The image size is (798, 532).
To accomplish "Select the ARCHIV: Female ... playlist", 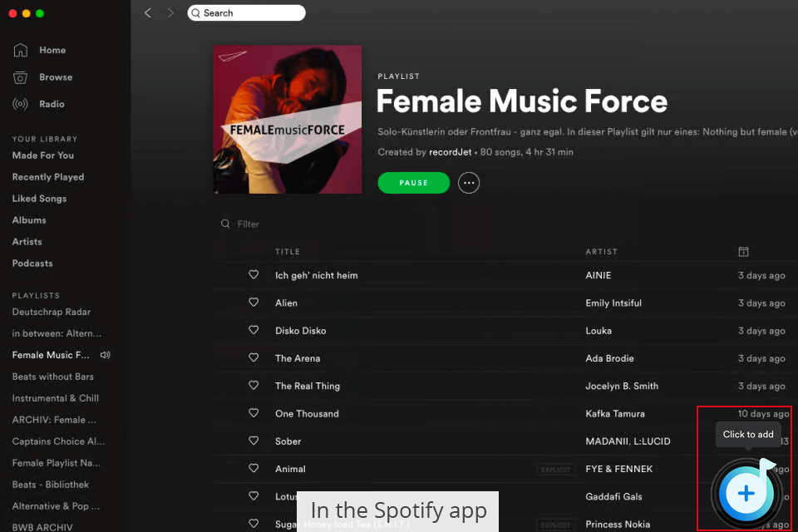I will pyautogui.click(x=54, y=420).
